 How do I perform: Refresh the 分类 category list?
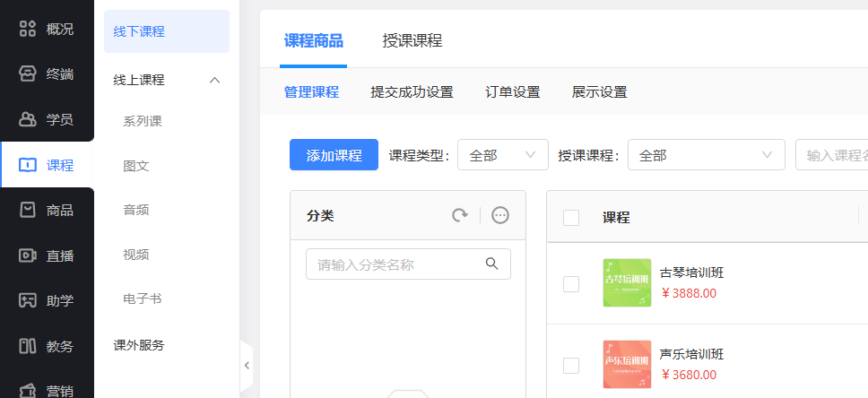coord(459,215)
